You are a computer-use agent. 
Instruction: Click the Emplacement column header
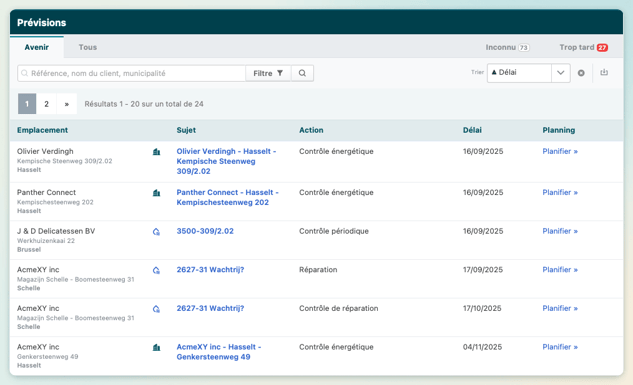(42, 130)
